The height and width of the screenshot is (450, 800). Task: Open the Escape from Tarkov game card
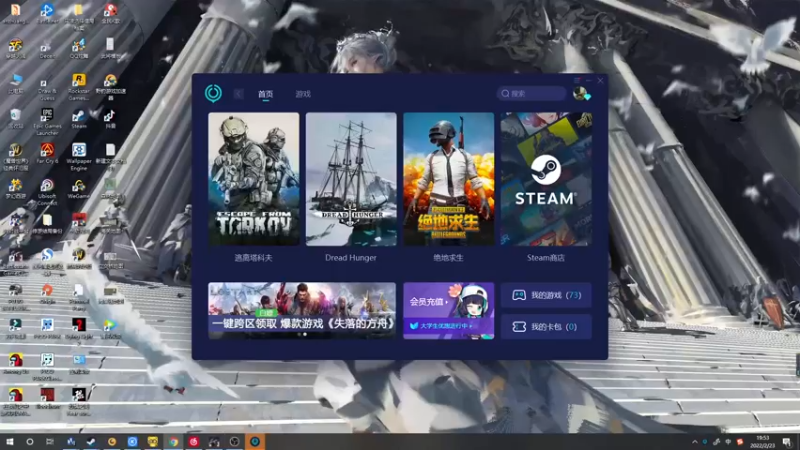point(254,179)
